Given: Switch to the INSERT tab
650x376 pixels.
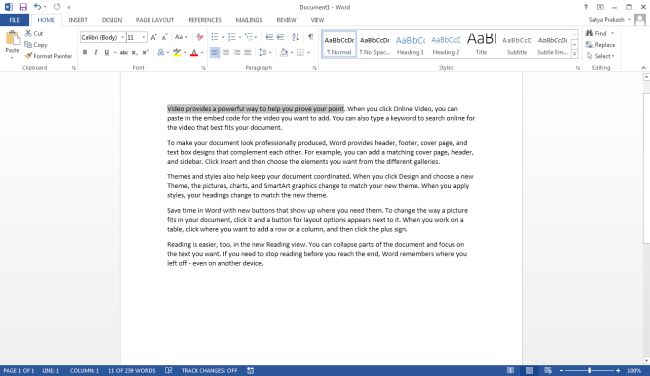Looking at the screenshot, I should [x=78, y=20].
